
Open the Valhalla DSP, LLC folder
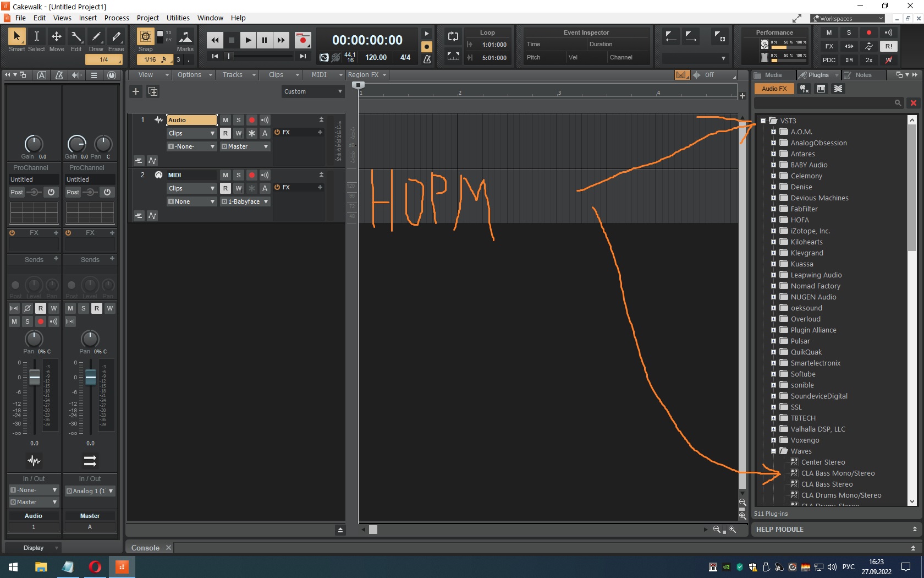[x=818, y=429]
